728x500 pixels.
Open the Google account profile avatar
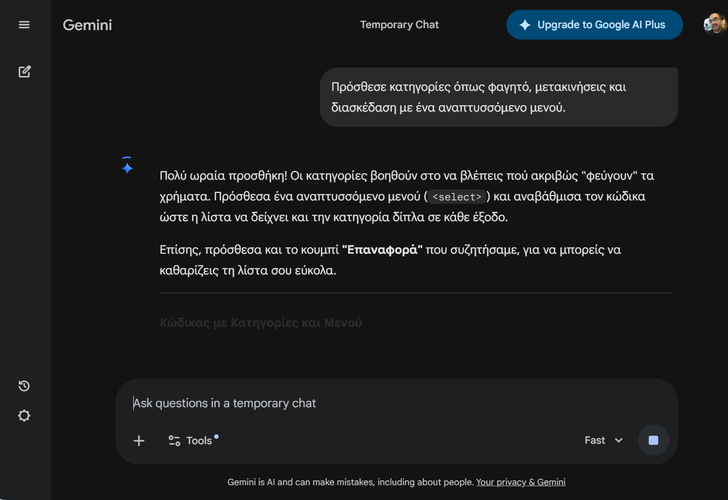[x=714, y=24]
